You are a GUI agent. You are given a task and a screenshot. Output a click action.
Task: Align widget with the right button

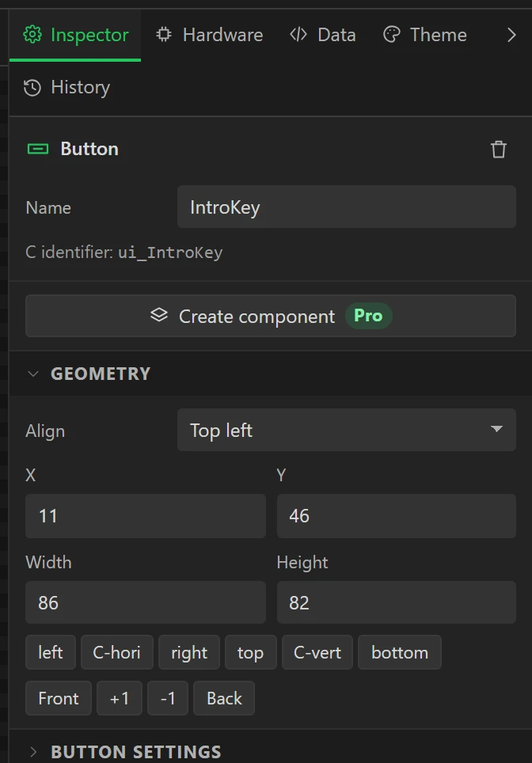click(189, 652)
